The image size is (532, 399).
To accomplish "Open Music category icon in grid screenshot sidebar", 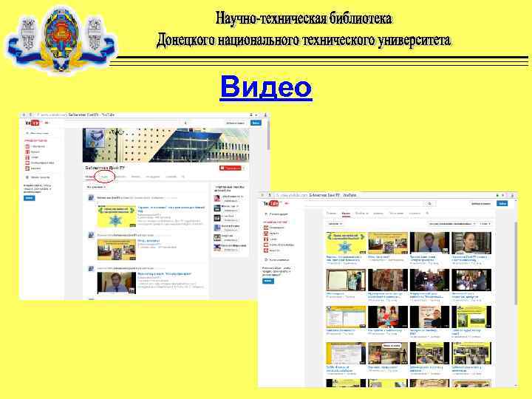I will tap(266, 233).
